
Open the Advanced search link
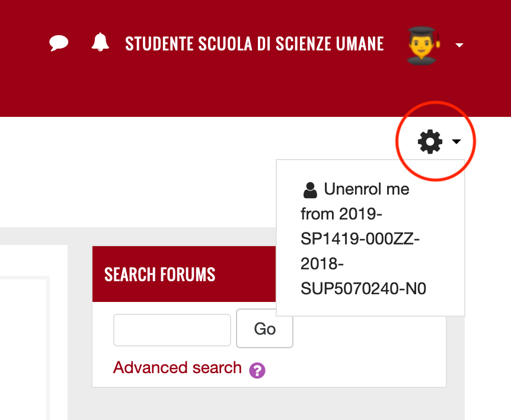pyautogui.click(x=177, y=368)
